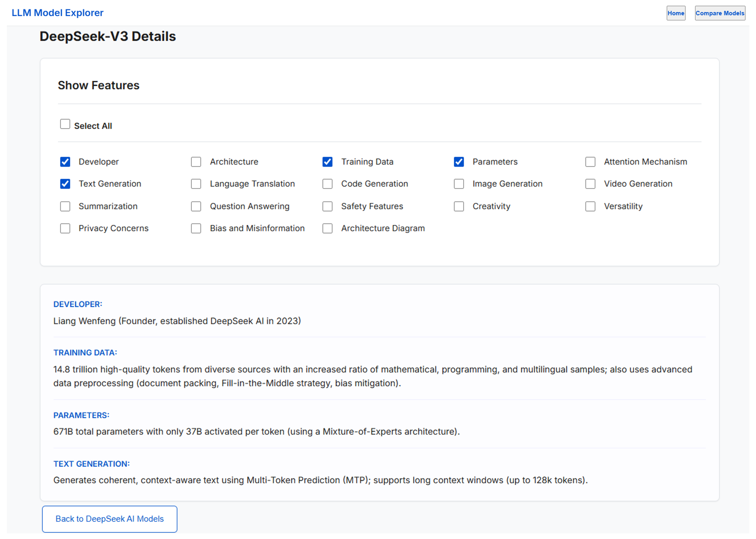
Task: Check Bias and Misinformation
Action: pyautogui.click(x=196, y=228)
